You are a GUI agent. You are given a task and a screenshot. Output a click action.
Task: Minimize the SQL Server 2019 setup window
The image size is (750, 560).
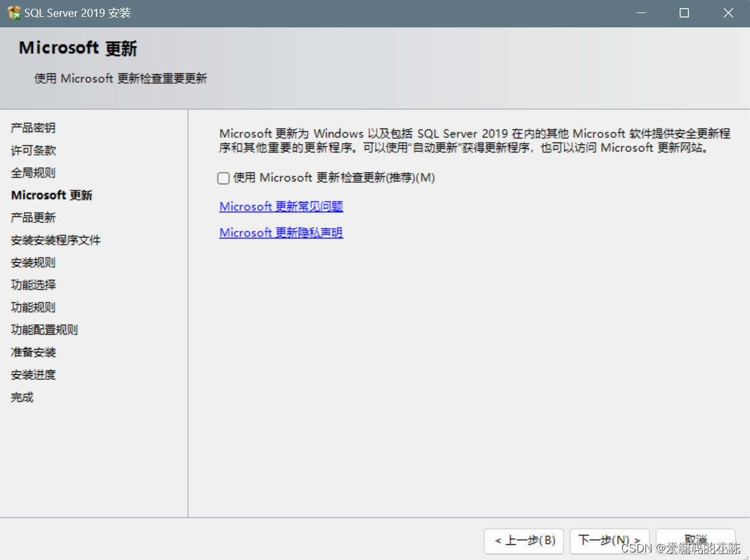coord(641,13)
